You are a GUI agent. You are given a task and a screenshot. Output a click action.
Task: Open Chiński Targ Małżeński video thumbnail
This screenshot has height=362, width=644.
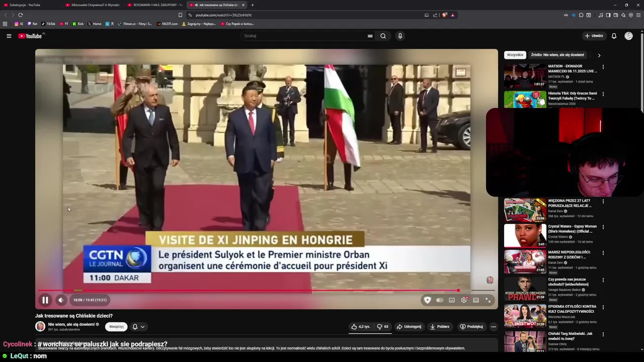pos(525,341)
